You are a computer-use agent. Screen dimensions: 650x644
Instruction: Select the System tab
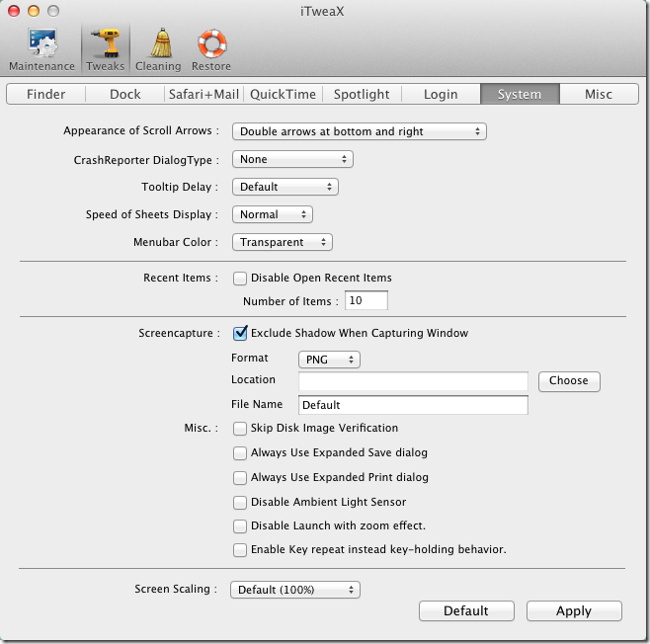(520, 94)
